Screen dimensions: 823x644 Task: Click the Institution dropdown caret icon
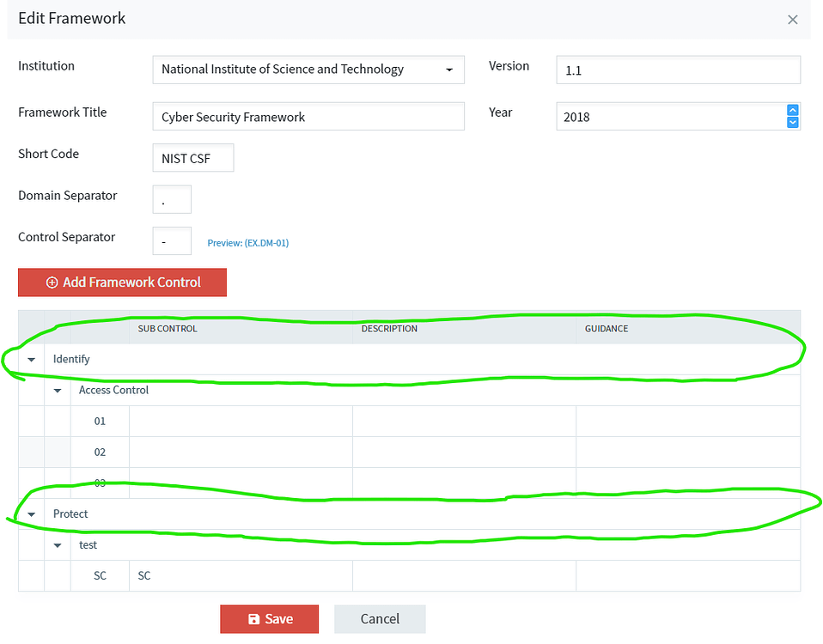(x=451, y=70)
